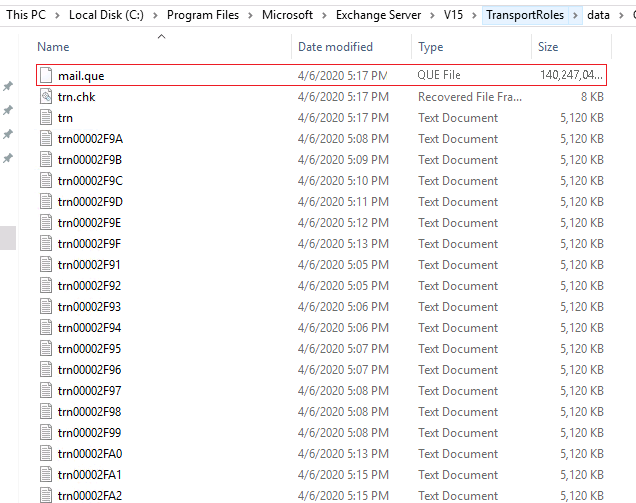Image resolution: width=636 pixels, height=503 pixels.
Task: Select trn00002F9D file icon
Action: 46,202
